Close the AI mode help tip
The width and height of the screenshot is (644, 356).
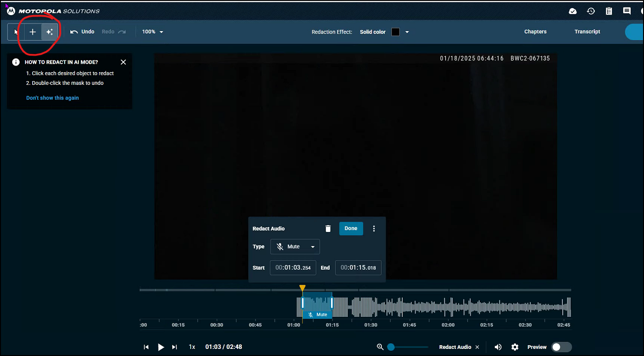[123, 62]
